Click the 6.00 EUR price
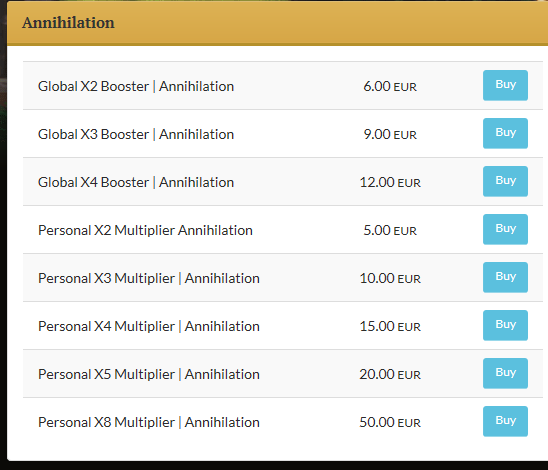 tap(390, 86)
